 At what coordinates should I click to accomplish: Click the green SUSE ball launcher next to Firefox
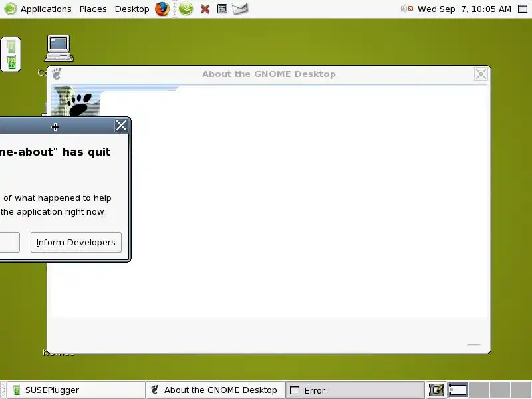point(186,9)
